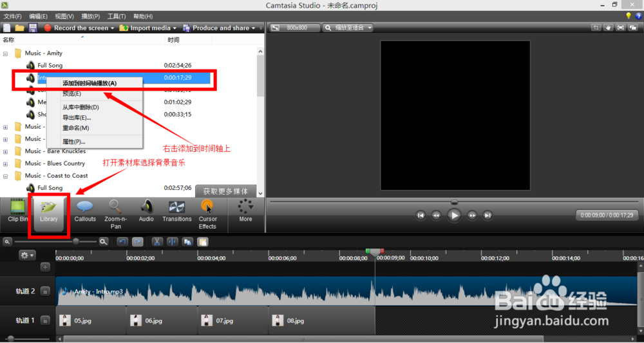
Task: Open the 帮助(H) menu
Action: pos(143,17)
